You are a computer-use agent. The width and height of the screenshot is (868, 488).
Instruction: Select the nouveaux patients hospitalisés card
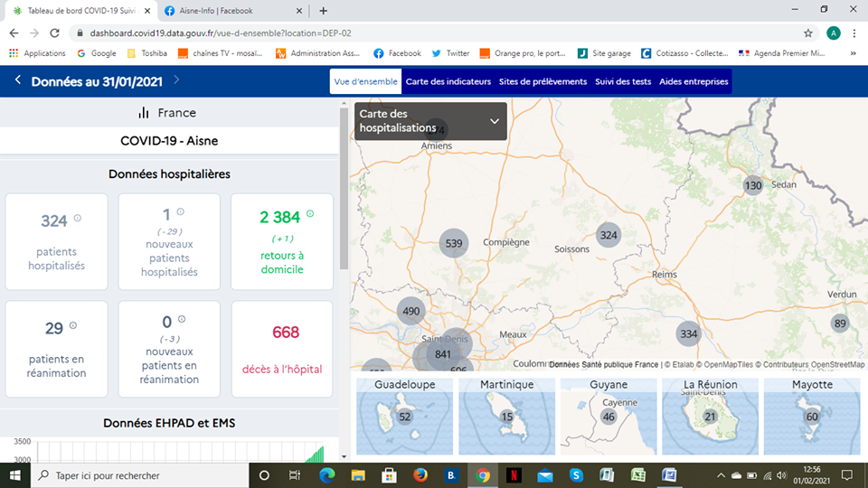pos(169,241)
